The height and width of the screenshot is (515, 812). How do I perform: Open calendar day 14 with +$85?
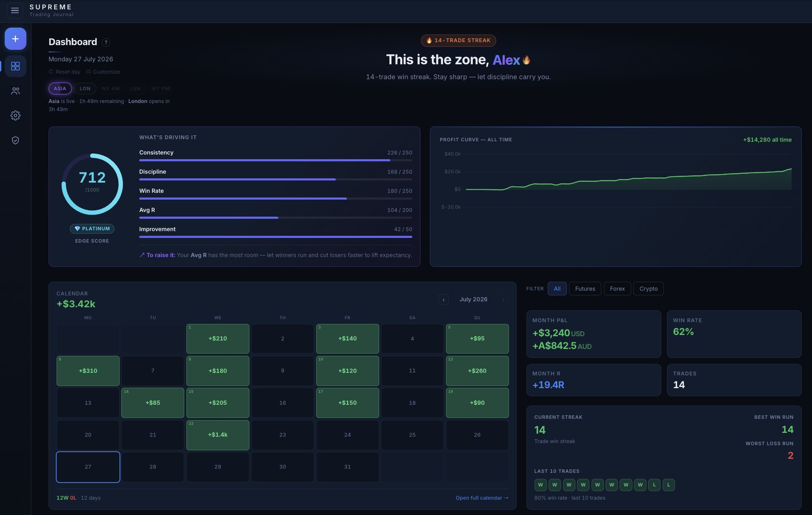pos(153,403)
